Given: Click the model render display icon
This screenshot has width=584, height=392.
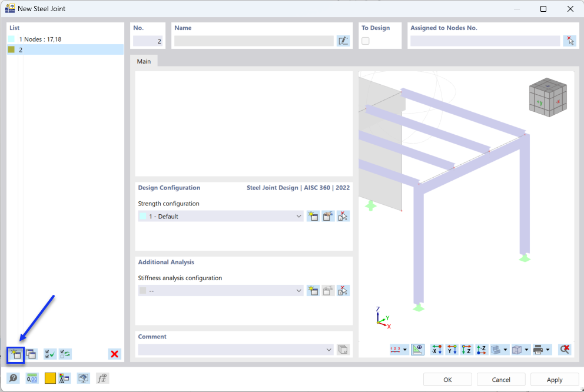Looking at the screenshot, I should pos(496,350).
